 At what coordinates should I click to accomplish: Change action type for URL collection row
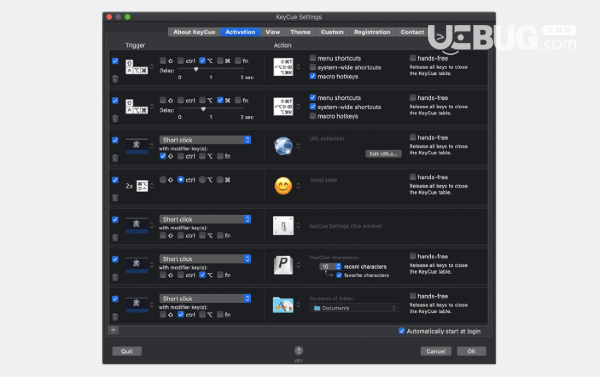tap(298, 146)
